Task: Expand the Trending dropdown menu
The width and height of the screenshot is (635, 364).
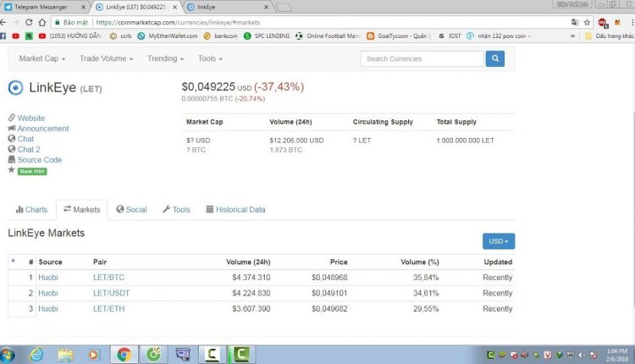Action: 165,58
